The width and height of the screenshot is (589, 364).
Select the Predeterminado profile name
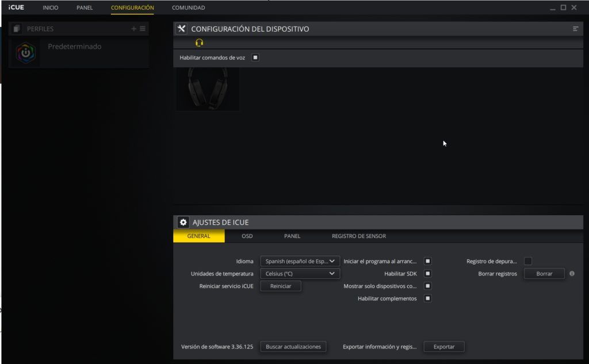(74, 47)
